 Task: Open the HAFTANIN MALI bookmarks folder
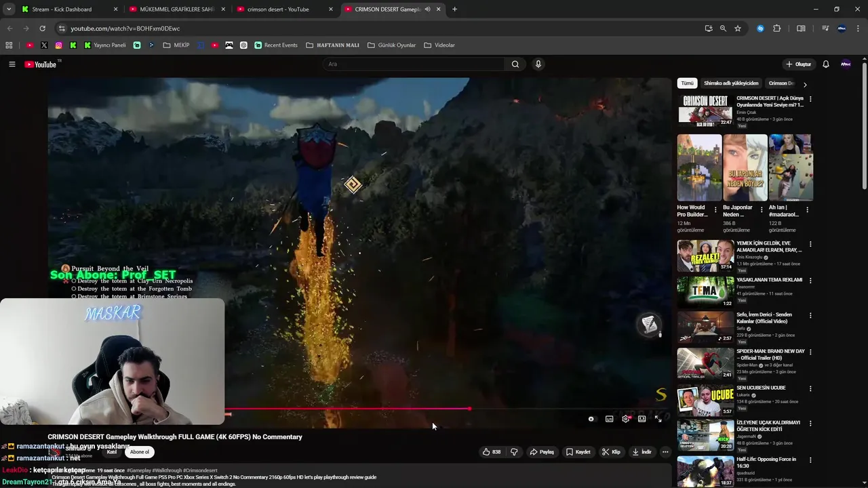[x=333, y=45]
